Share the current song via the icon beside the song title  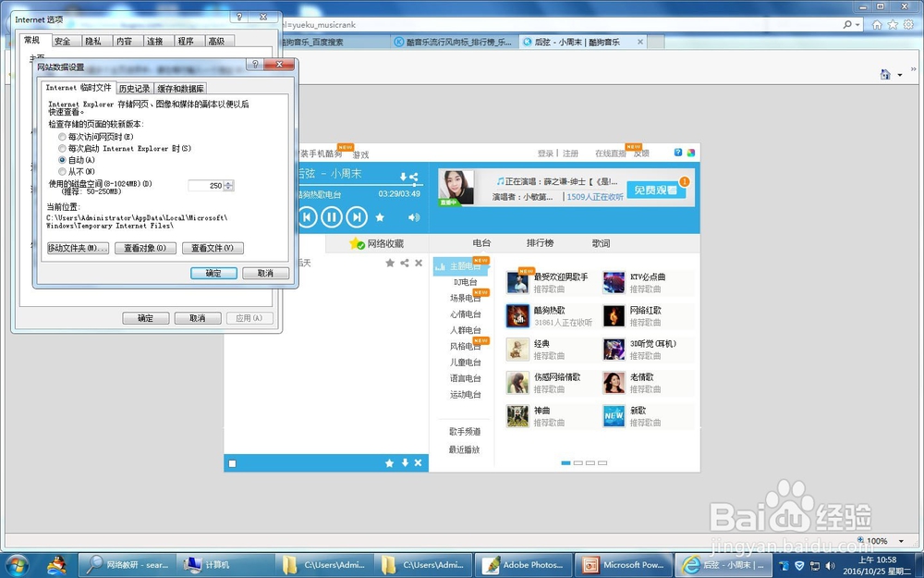[414, 177]
